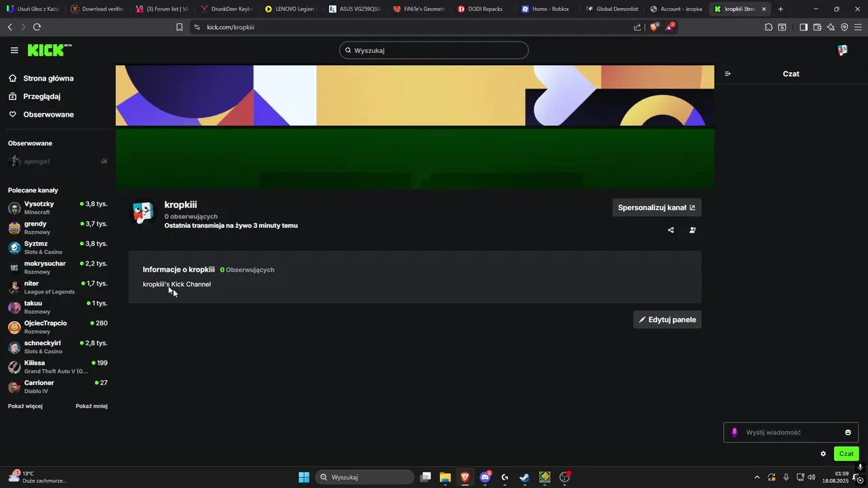Open the weather widget showing 13°C
The width and height of the screenshot is (868, 488).
tap(37, 477)
